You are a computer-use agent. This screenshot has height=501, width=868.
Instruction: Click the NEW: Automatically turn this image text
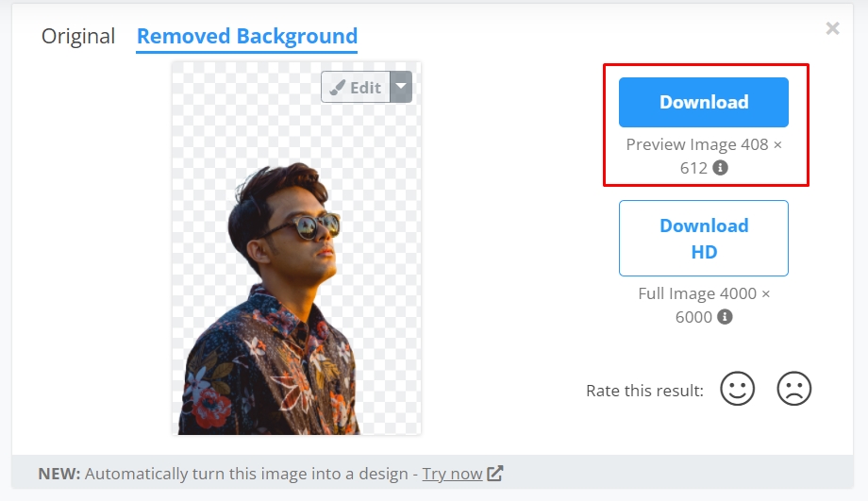(223, 474)
